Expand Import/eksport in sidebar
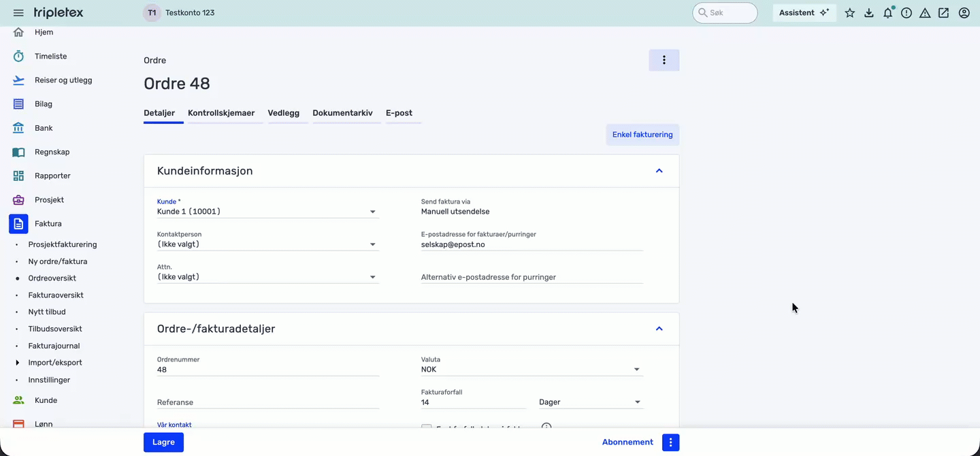980x456 pixels. pyautogui.click(x=18, y=363)
